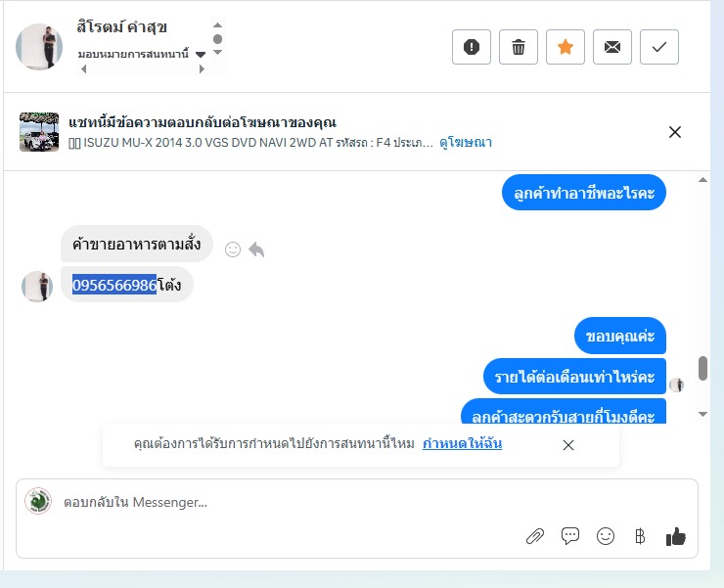Click the Baht payment request icon
This screenshot has width=724, height=588.
[x=640, y=536]
